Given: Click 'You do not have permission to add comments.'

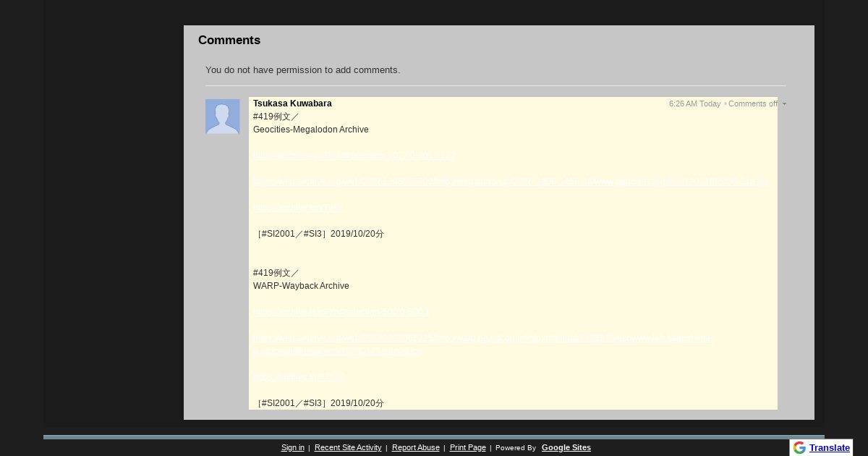Looking at the screenshot, I should tap(302, 70).
